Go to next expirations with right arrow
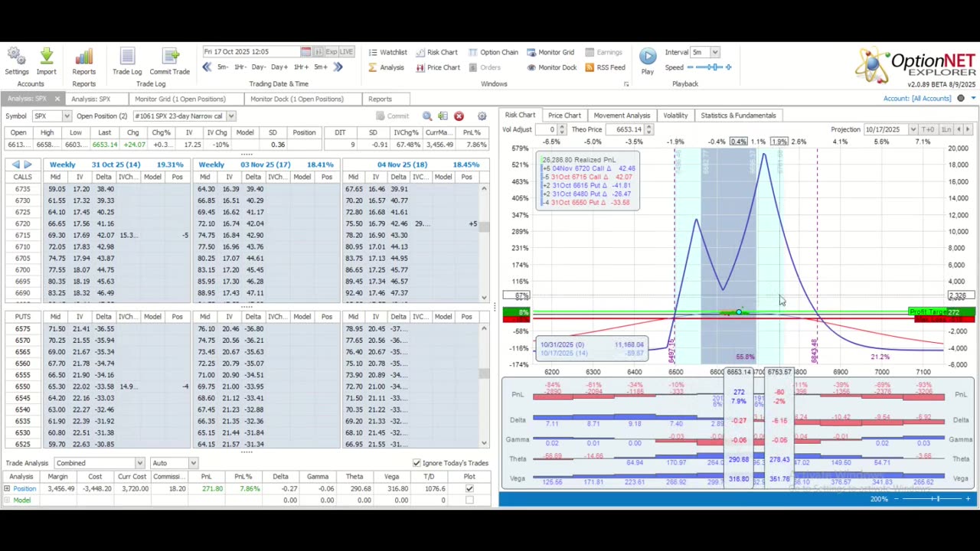This screenshot has height=551, width=980. click(x=28, y=165)
